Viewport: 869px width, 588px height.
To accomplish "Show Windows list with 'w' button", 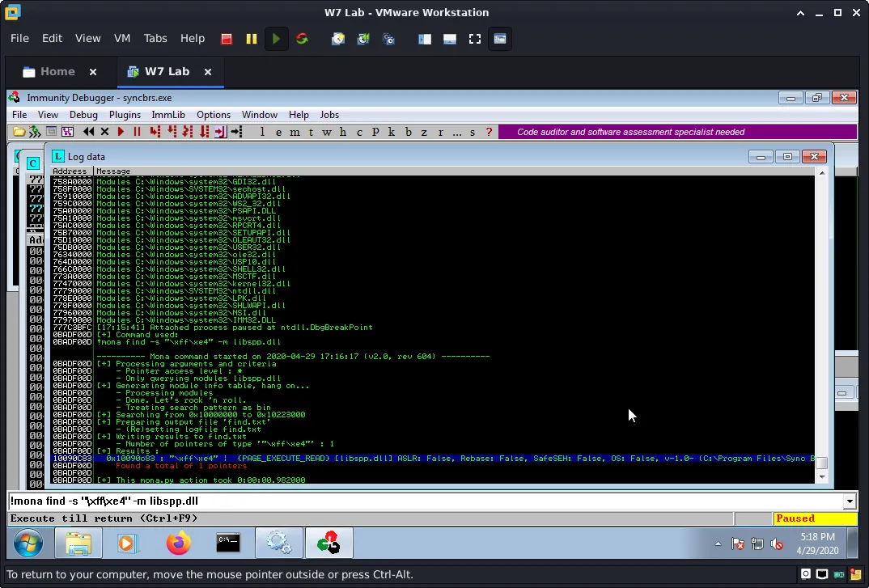I will pyautogui.click(x=327, y=132).
